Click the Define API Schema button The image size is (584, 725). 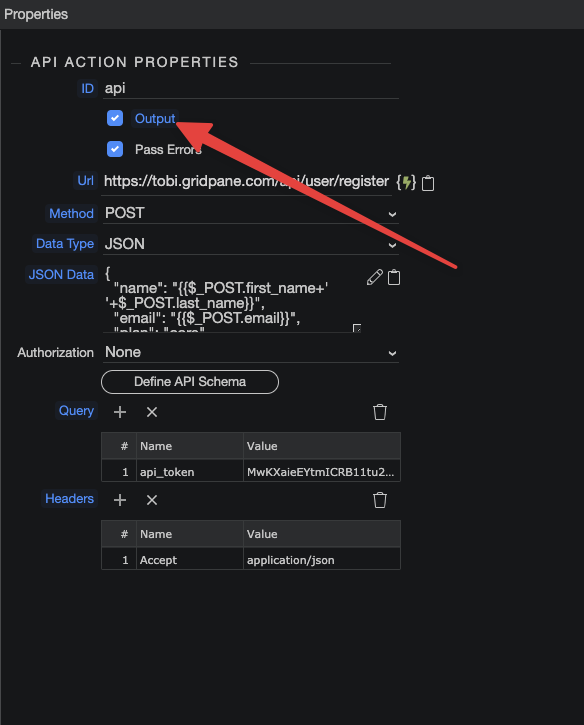190,382
